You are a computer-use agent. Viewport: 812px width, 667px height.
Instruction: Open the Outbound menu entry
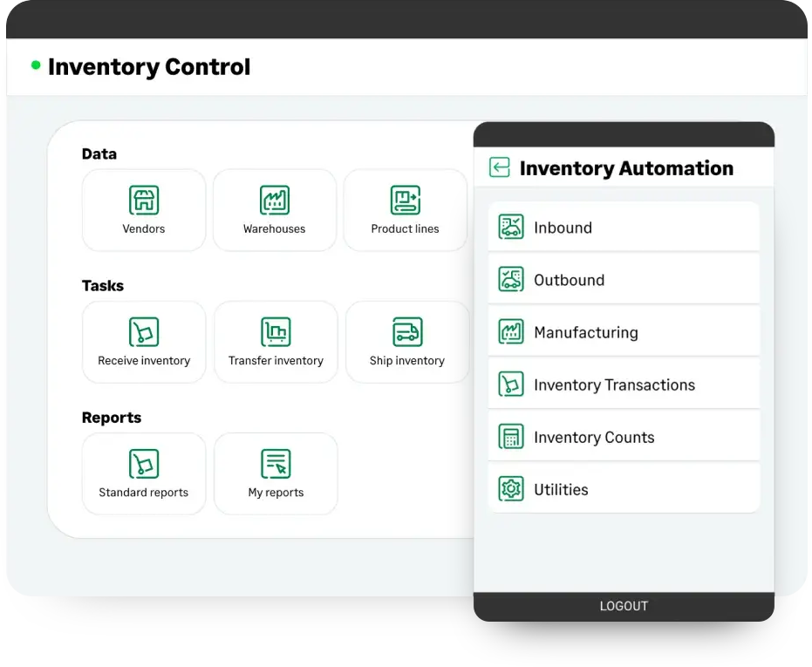coord(624,279)
